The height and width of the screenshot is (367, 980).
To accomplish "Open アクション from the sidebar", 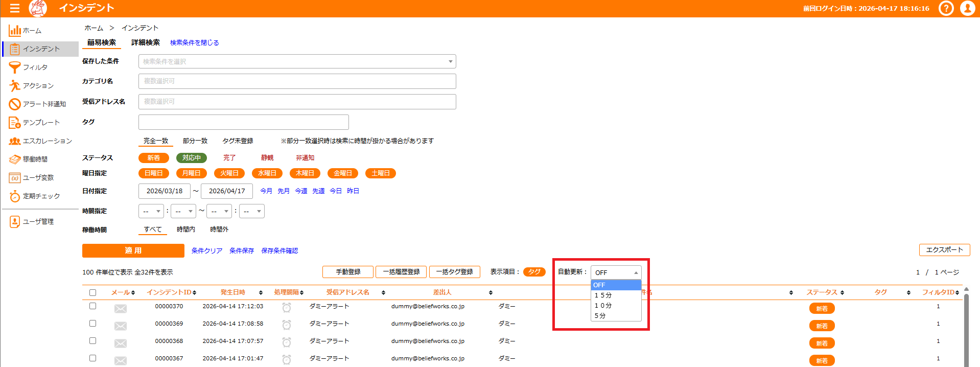I will click(x=40, y=86).
